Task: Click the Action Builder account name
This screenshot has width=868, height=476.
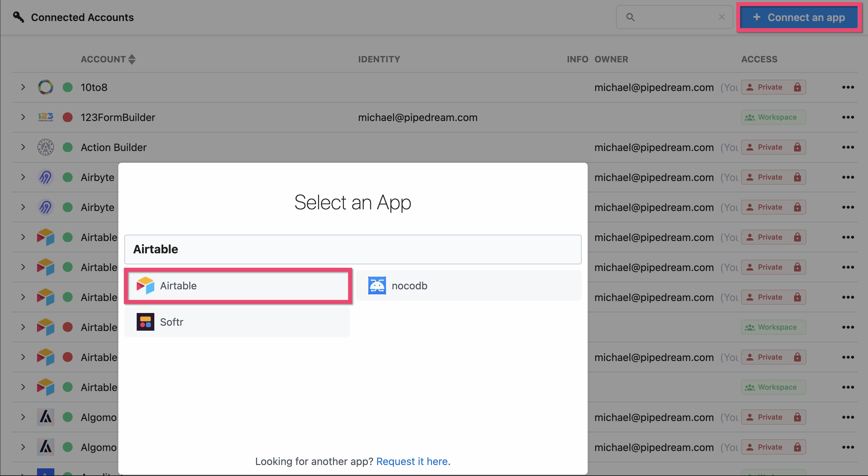Action: point(114,147)
